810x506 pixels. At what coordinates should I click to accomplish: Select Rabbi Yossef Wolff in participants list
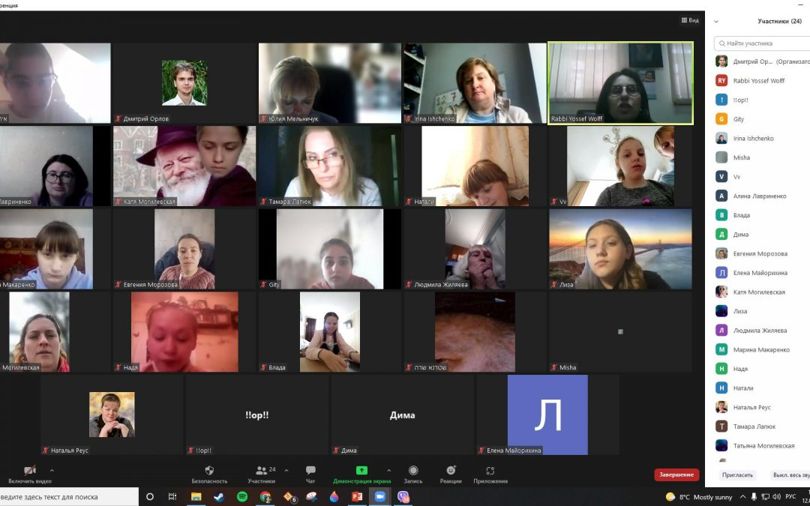758,81
